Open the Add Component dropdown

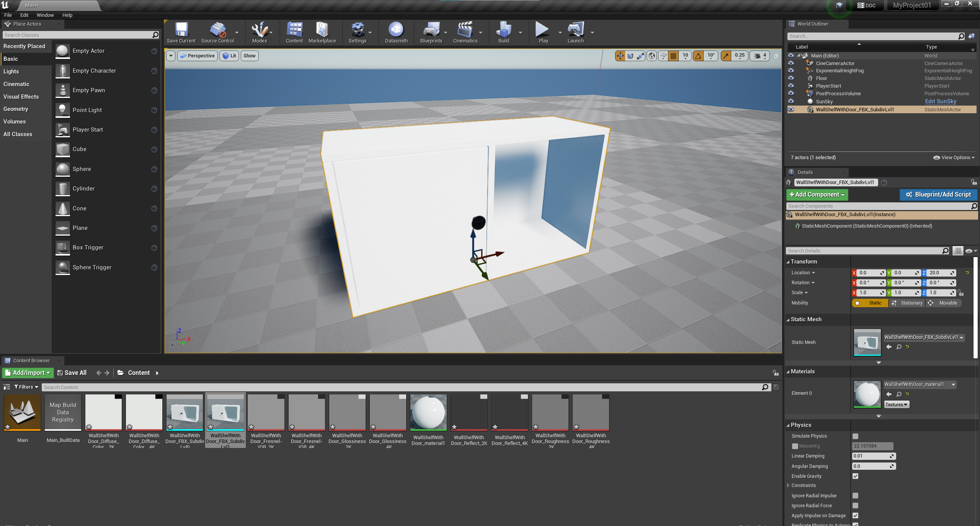coord(817,195)
